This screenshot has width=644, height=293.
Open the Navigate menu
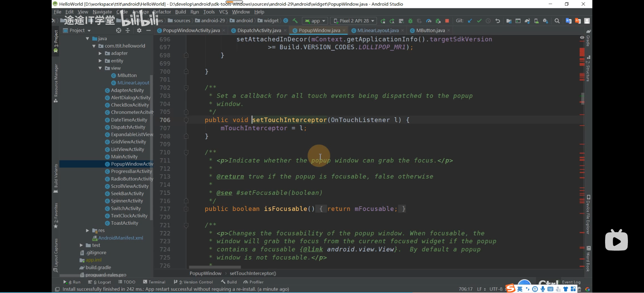[102, 12]
